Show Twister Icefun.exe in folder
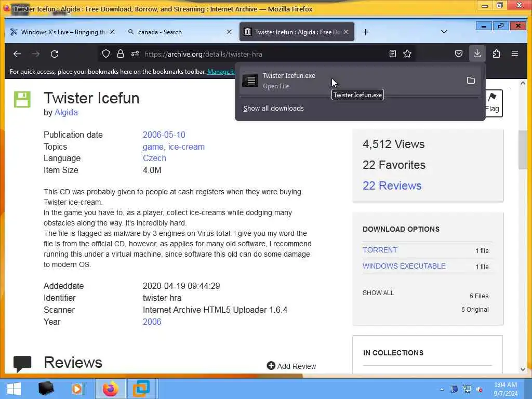532x399 pixels. [x=471, y=81]
